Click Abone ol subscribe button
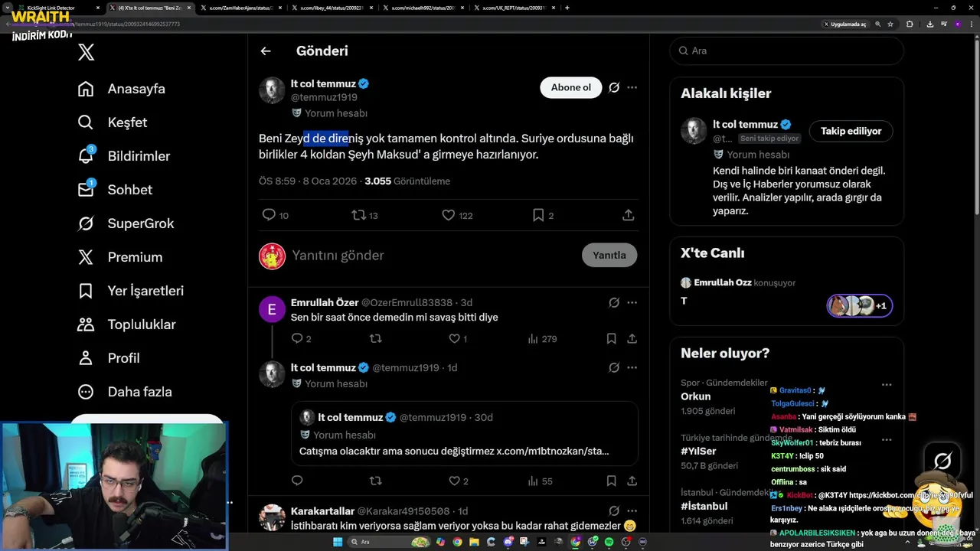Viewport: 980px width, 551px height. click(x=571, y=87)
